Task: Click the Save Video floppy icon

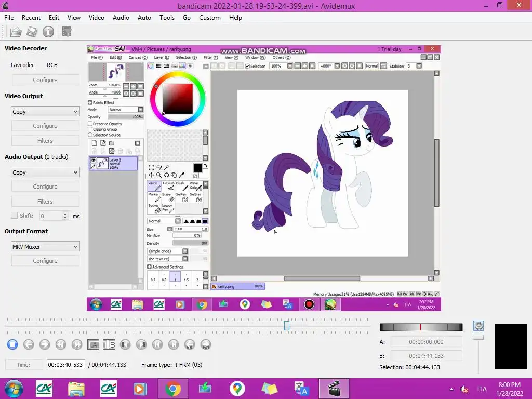Action: (32, 32)
